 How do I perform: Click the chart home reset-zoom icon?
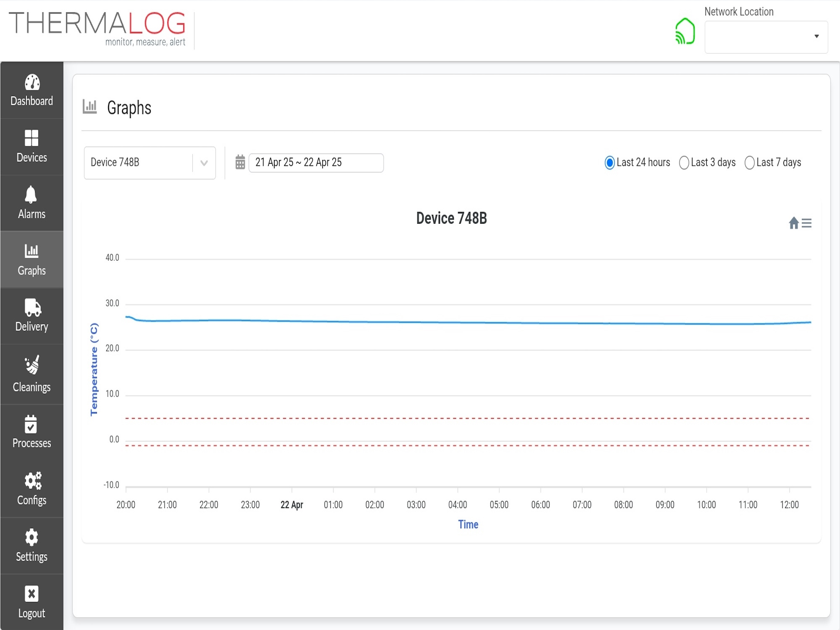pos(793,223)
